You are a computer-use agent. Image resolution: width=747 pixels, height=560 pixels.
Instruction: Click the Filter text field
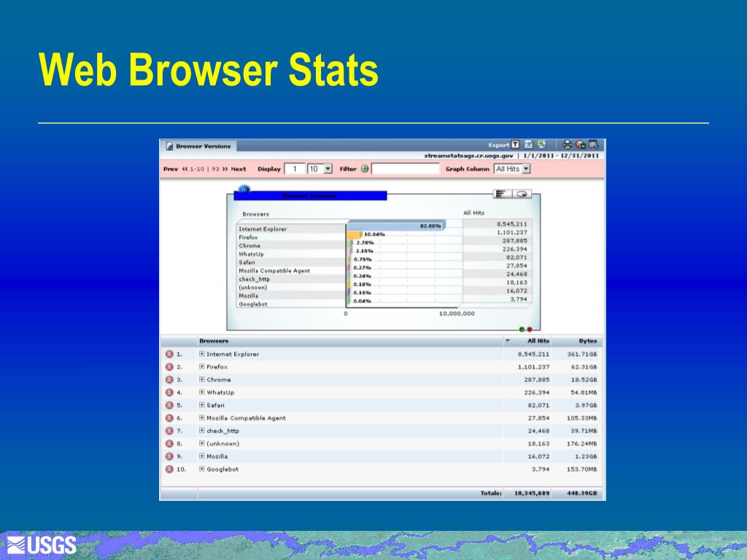click(x=406, y=169)
